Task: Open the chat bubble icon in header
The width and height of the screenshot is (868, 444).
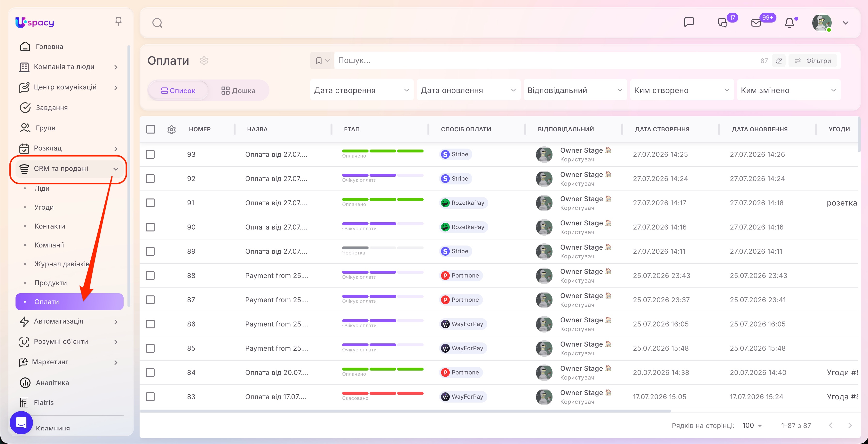Action: 689,22
